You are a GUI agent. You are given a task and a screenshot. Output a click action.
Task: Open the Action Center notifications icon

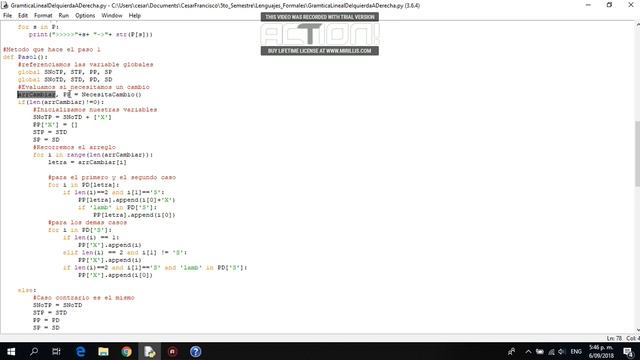[x=629, y=351]
